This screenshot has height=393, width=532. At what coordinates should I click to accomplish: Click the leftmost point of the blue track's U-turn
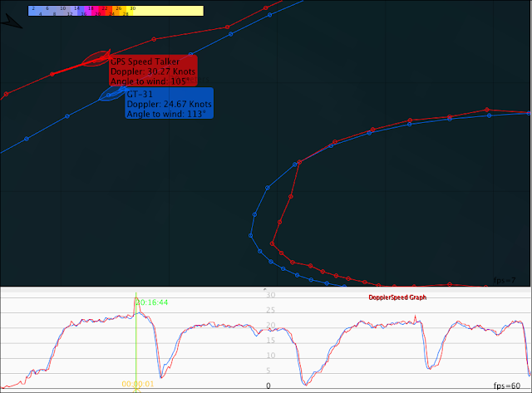click(x=251, y=235)
